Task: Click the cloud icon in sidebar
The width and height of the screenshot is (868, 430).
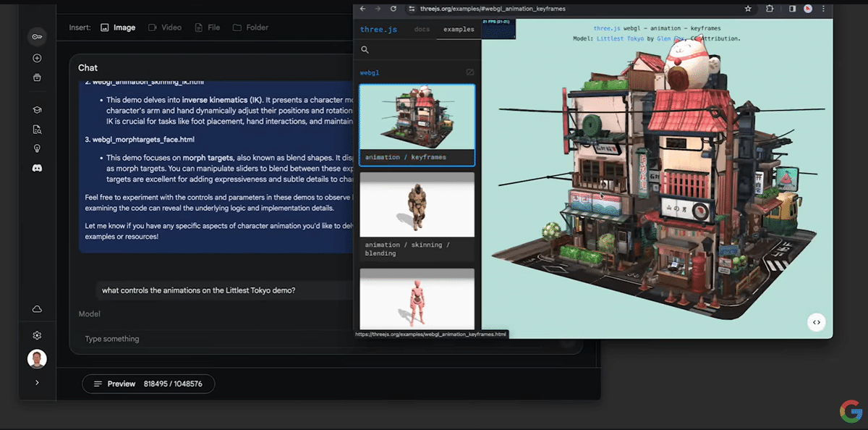Action: 37,309
